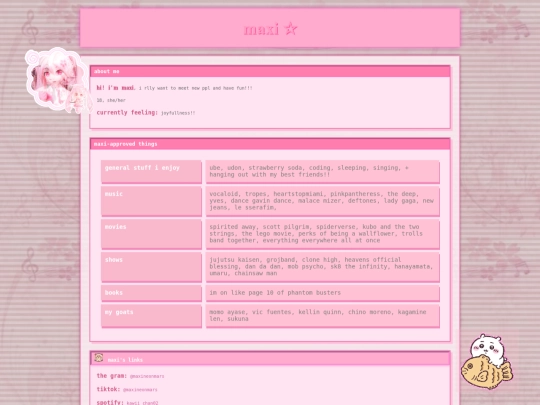
Task: Click "i rlly want to meet new ppl" sentence
Action: [196, 88]
